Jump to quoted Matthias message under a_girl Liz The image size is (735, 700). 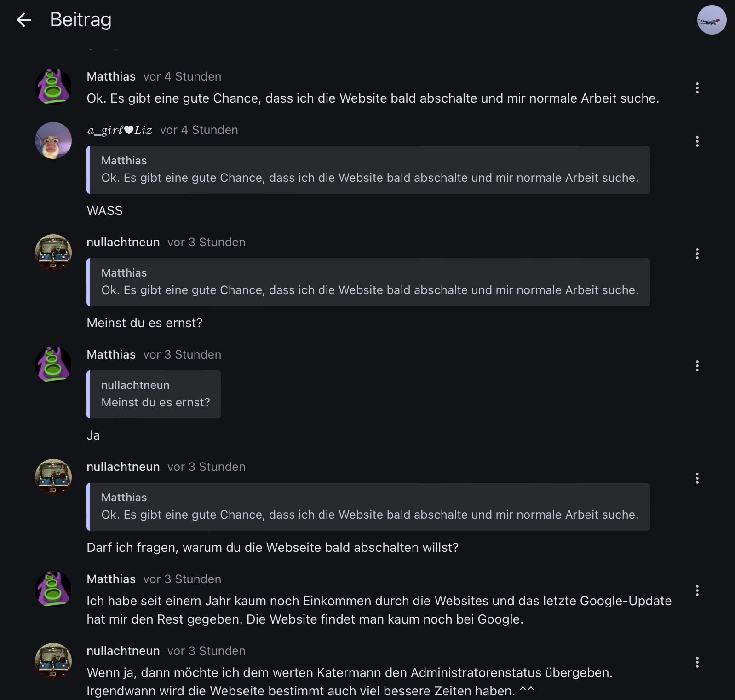pyautogui.click(x=368, y=170)
